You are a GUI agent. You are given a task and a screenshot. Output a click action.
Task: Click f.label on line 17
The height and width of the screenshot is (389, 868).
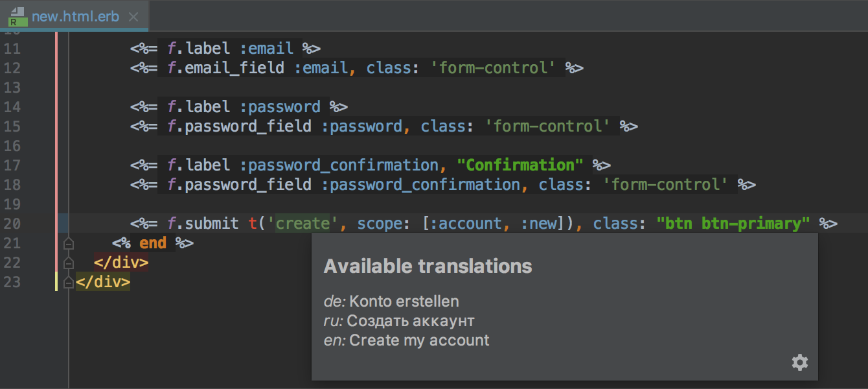[198, 165]
